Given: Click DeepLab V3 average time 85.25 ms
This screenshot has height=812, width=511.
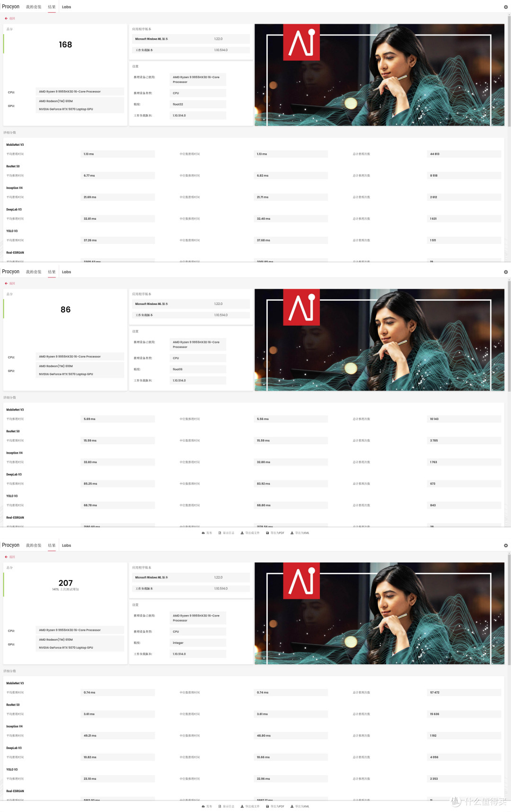Looking at the screenshot, I should (x=118, y=484).
